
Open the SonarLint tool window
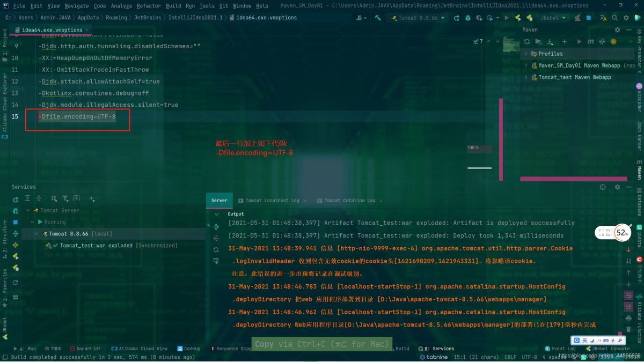point(86,348)
